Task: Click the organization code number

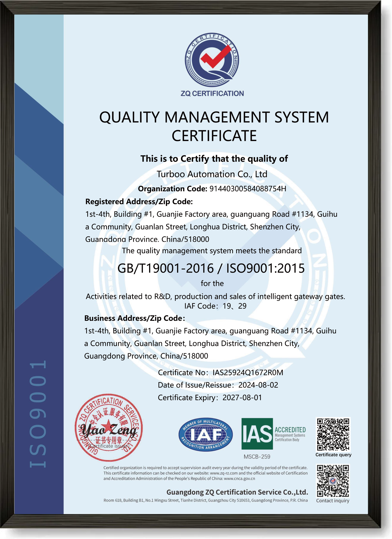Action: tap(248, 189)
